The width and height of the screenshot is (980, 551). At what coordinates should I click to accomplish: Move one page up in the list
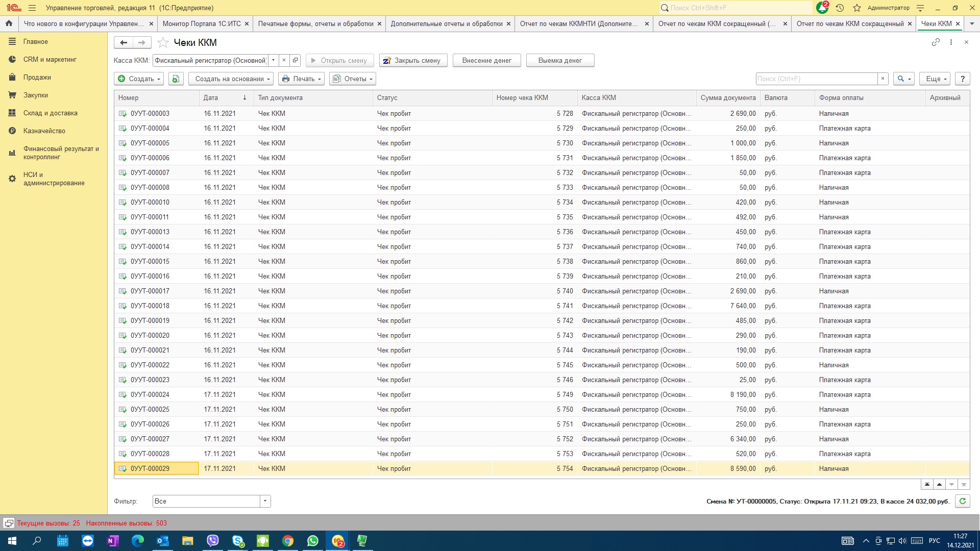coord(939,484)
